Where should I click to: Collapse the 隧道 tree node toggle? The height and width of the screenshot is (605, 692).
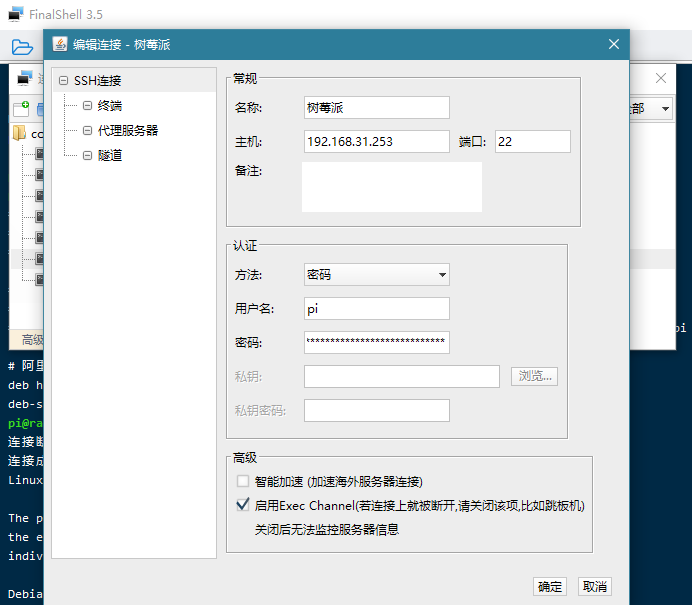coord(87,155)
